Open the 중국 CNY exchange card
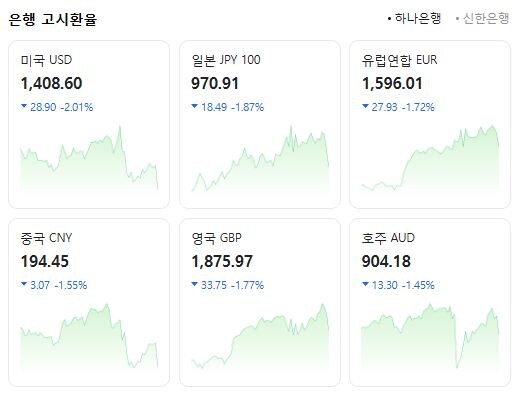The height and width of the screenshot is (397, 520). tap(89, 303)
